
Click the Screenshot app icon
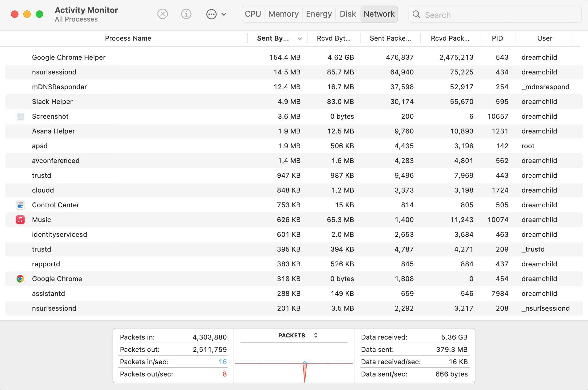pyautogui.click(x=20, y=116)
